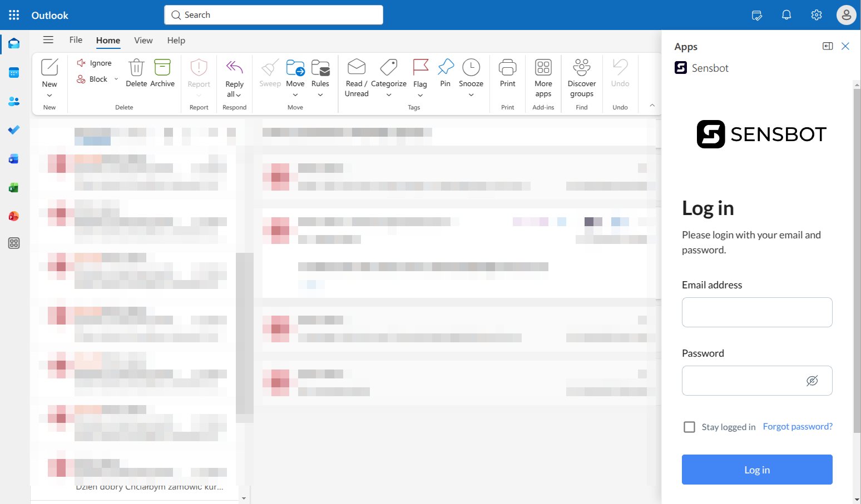Open the app launcher grid

click(14, 15)
